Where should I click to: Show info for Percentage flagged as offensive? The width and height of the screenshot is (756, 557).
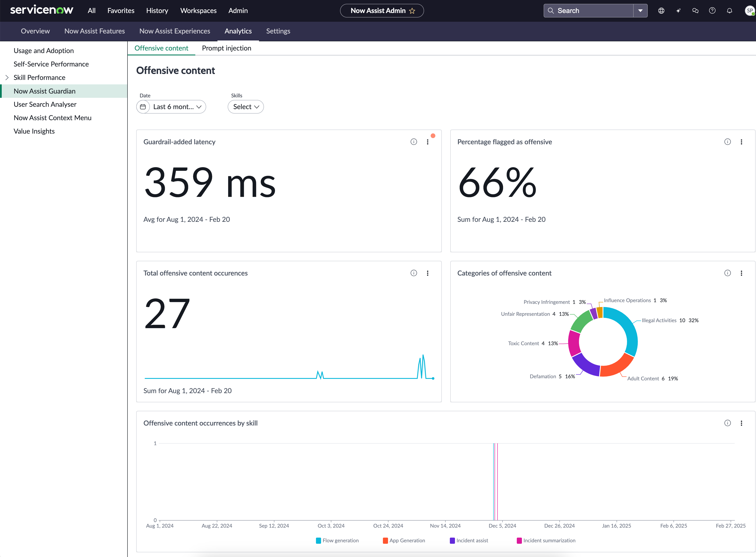(728, 142)
